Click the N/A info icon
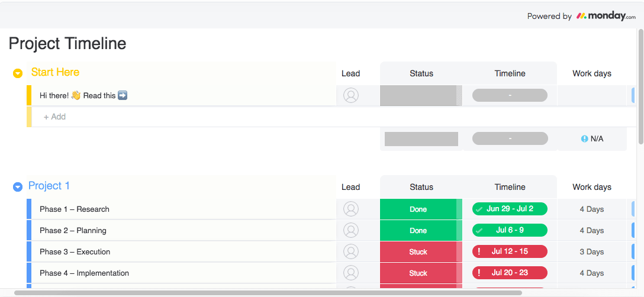Viewport: 644px width, 297px height. pos(584,139)
